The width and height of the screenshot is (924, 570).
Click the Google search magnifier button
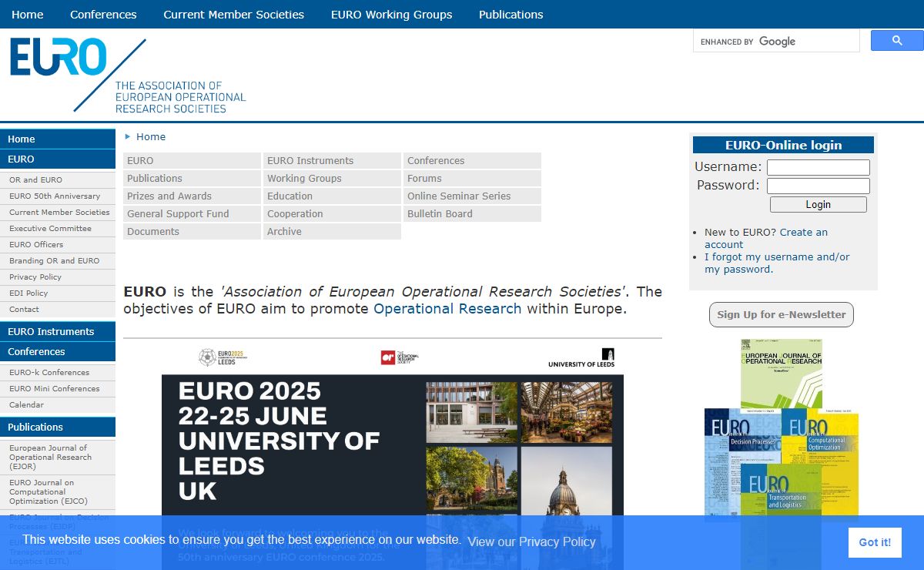coord(897,41)
